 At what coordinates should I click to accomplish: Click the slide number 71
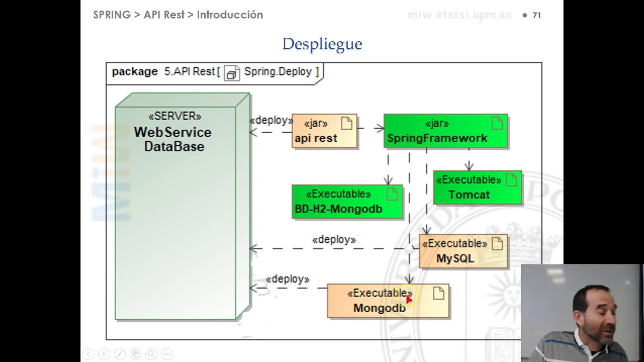click(537, 16)
